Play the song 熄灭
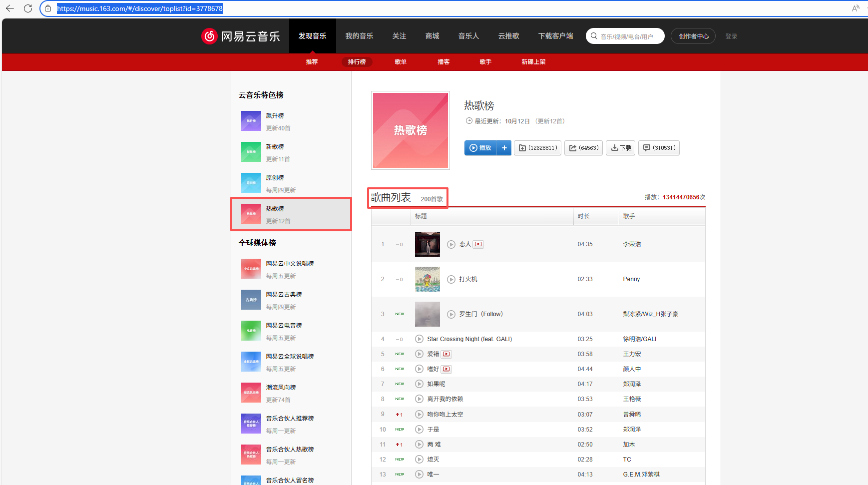868x485 pixels. tap(420, 460)
